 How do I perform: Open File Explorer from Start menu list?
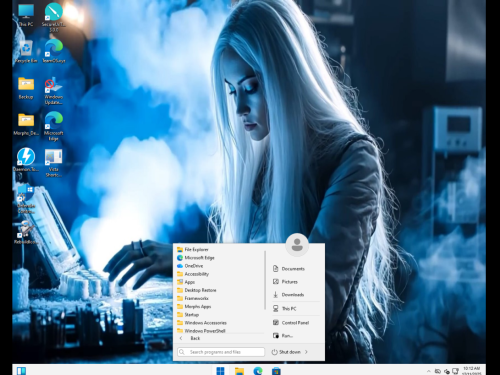pyautogui.click(x=196, y=249)
